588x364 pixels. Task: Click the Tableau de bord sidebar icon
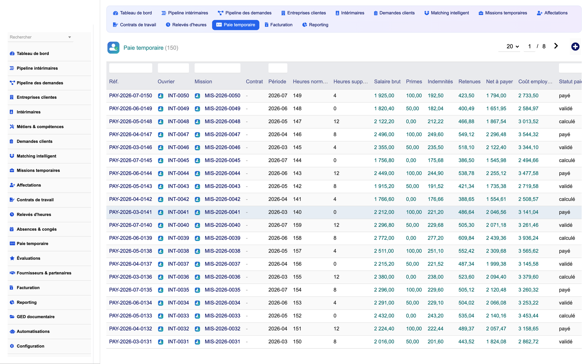point(12,53)
